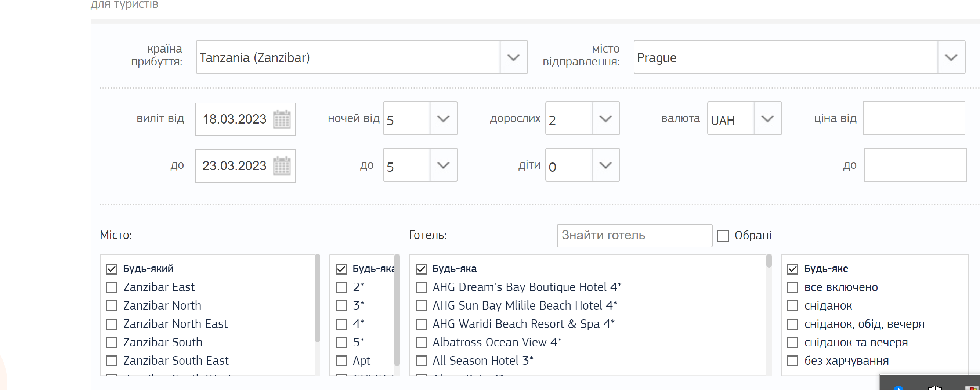Open the departure-until date calendar icon
The width and height of the screenshot is (980, 390).
pos(282,166)
